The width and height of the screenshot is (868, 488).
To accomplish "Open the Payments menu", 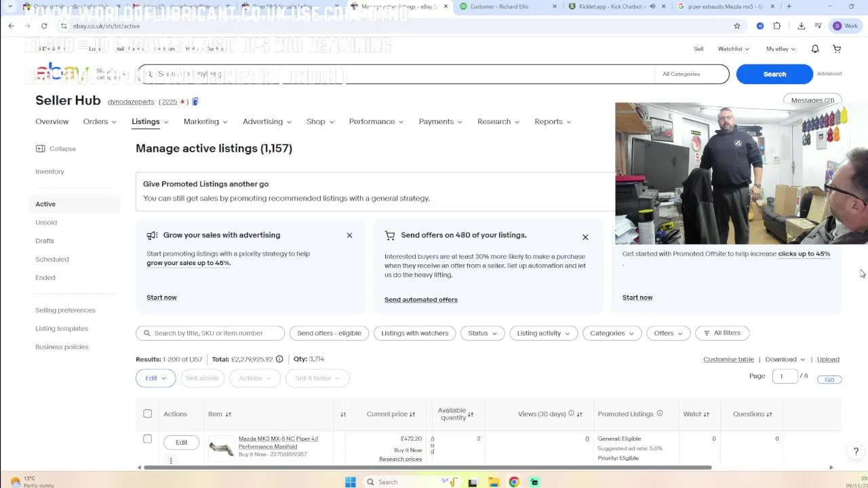I will 440,121.
